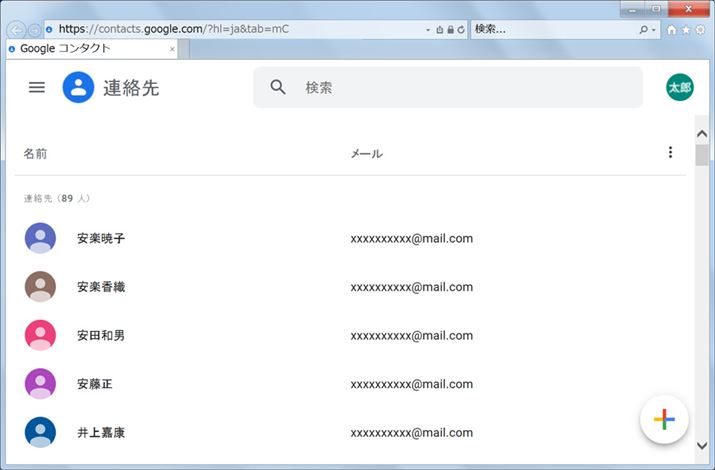Click 安楽暁子's avatar icon

point(40,238)
